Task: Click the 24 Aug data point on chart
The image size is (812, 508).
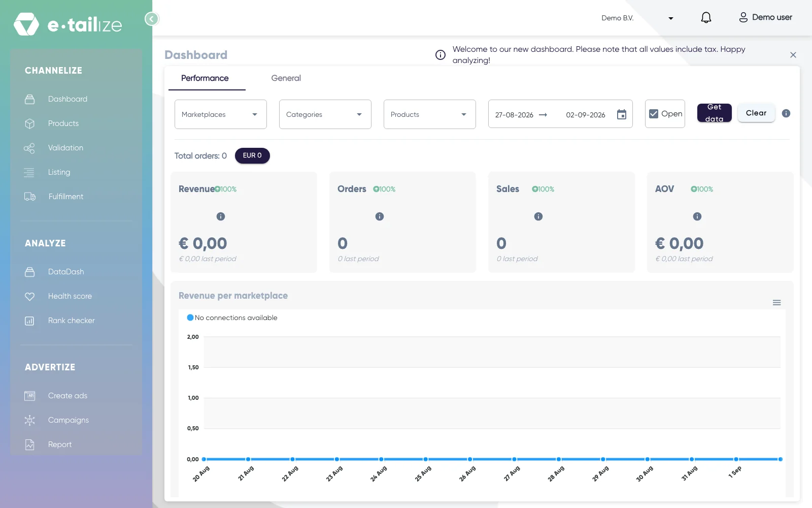Action: point(381,459)
